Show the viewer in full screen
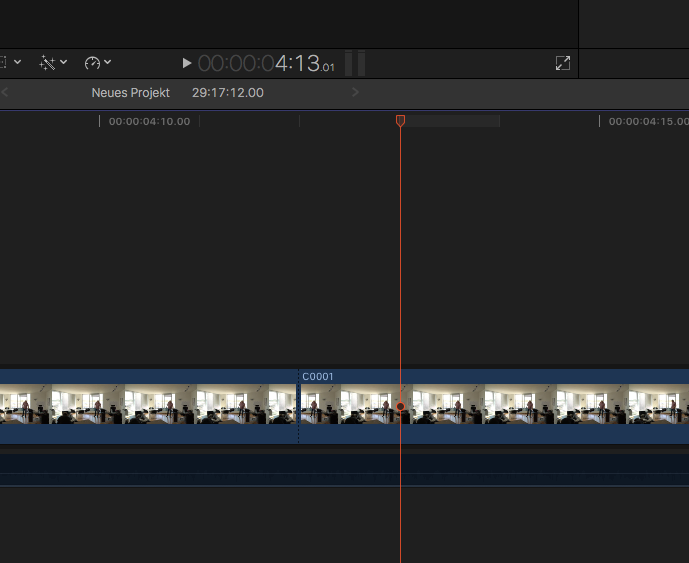The height and width of the screenshot is (563, 689). pyautogui.click(x=563, y=63)
